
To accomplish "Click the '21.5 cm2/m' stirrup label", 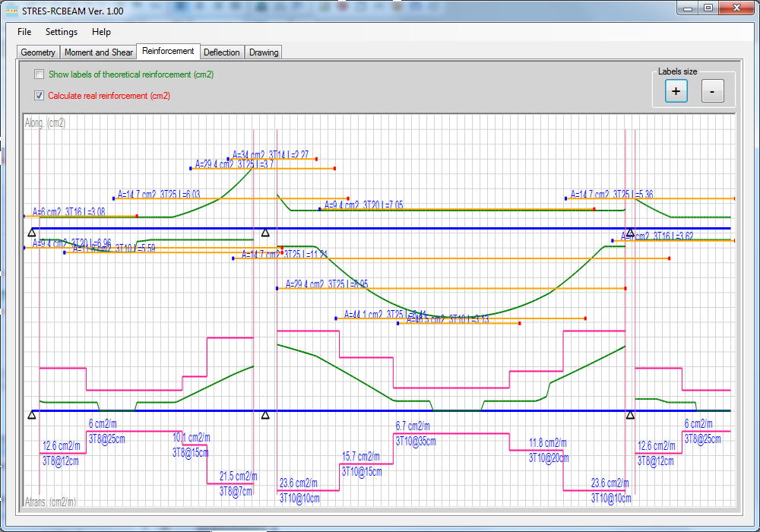I will (238, 476).
